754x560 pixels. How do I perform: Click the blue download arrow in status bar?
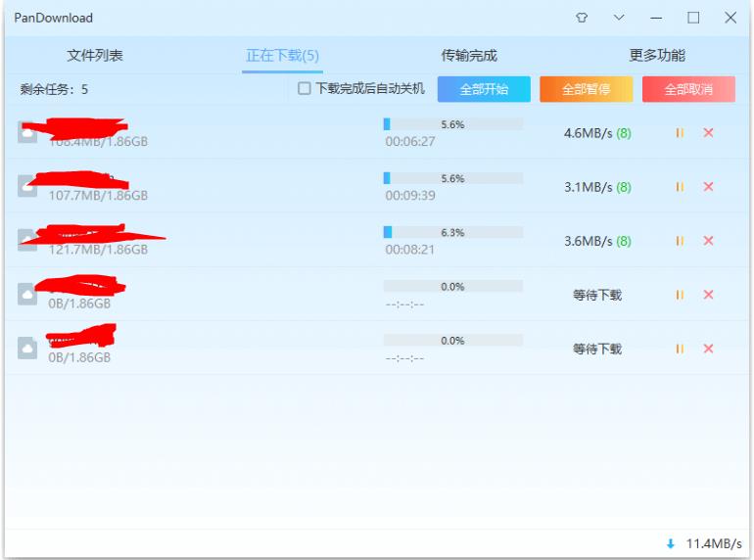click(x=671, y=543)
